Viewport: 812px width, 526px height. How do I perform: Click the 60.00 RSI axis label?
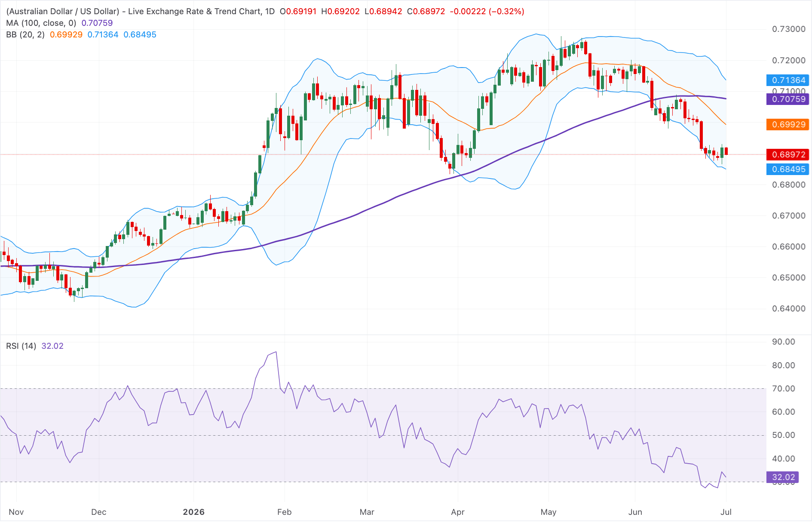pos(784,412)
